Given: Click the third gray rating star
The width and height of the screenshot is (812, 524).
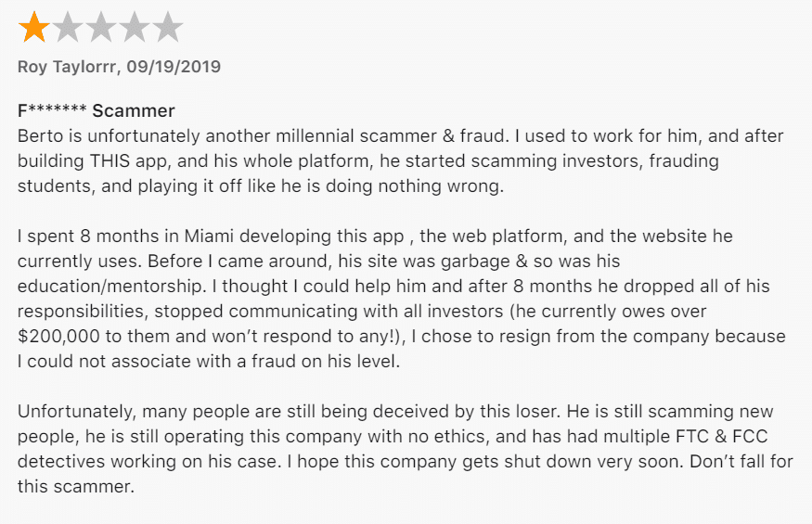Looking at the screenshot, I should pos(100,27).
